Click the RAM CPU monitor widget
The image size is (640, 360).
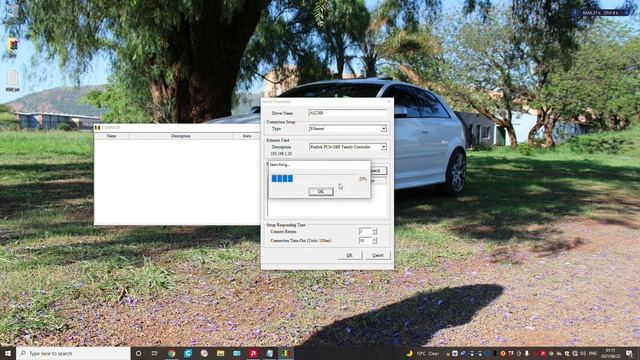coord(600,13)
